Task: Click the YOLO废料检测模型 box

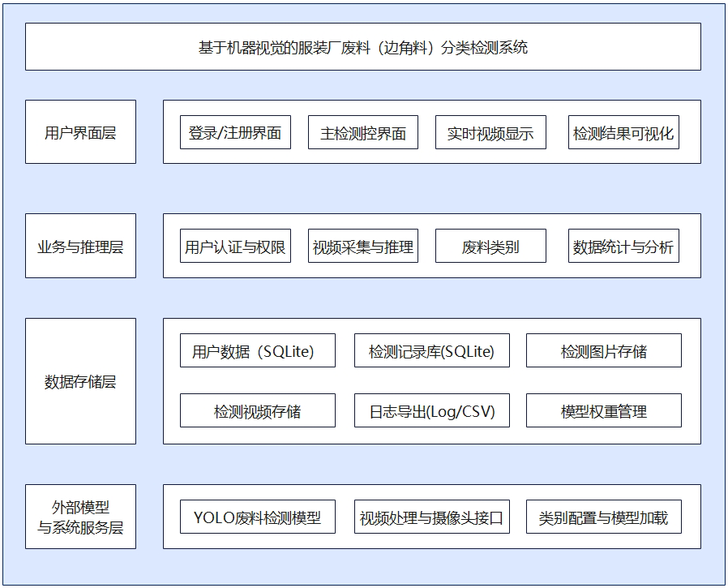Action: click(257, 517)
